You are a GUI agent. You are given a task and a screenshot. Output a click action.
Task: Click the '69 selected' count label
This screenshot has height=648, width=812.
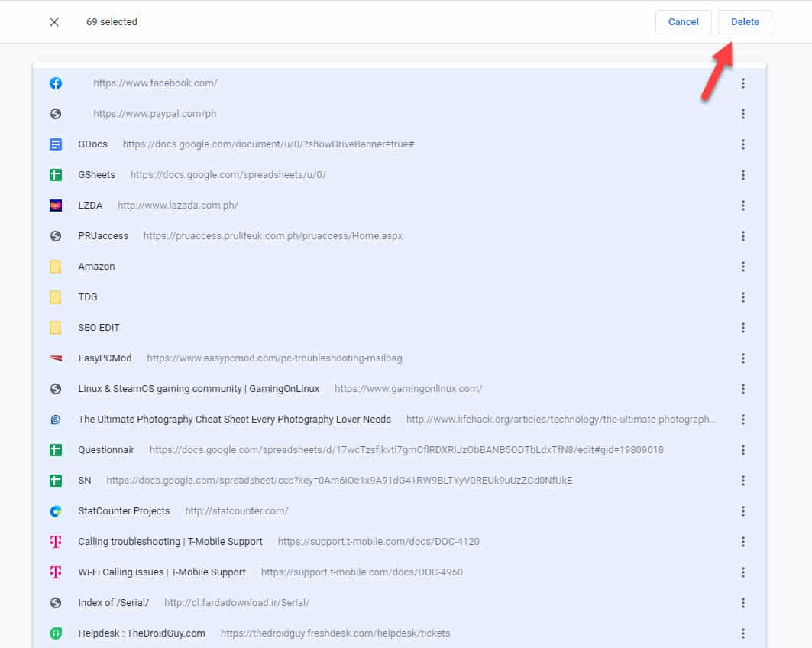[112, 21]
